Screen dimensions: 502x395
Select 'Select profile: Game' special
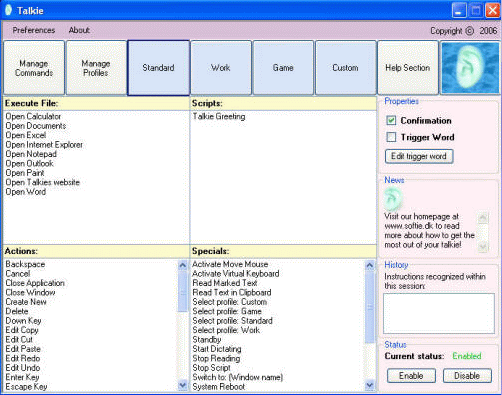(x=227, y=311)
